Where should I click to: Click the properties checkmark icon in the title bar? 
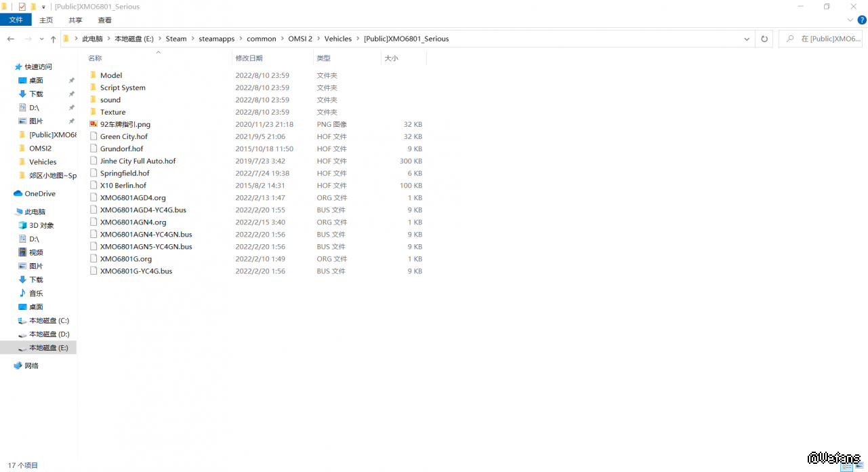[x=22, y=7]
